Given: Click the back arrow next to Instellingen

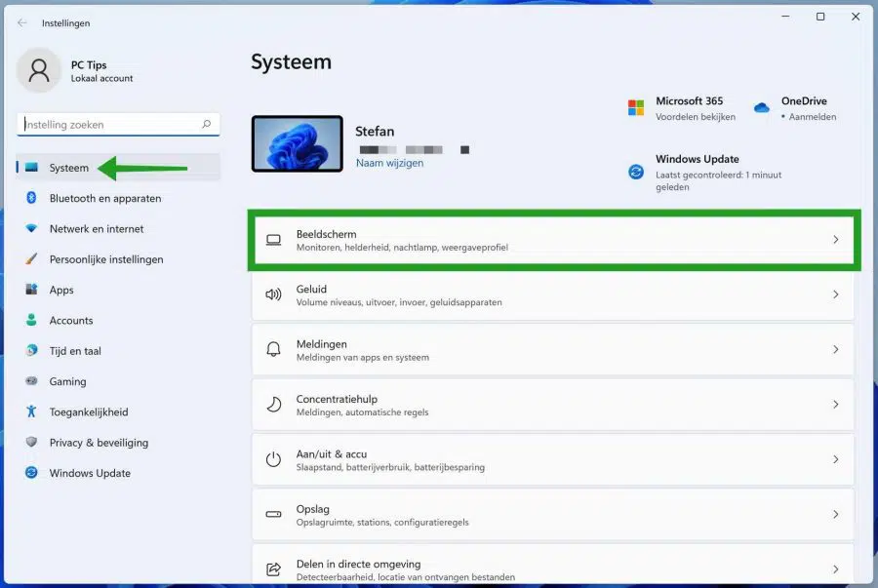Looking at the screenshot, I should click(21, 23).
